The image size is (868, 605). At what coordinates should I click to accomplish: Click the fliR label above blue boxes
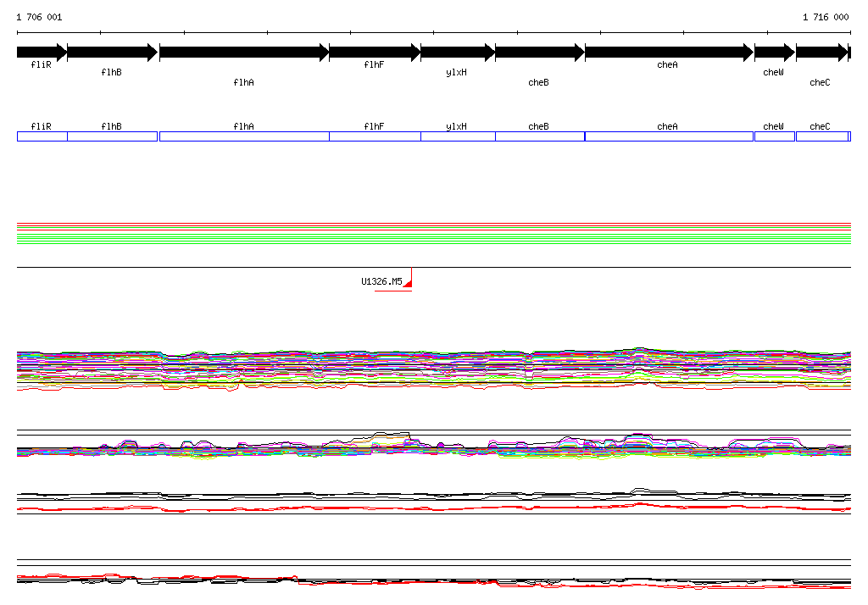click(x=41, y=126)
